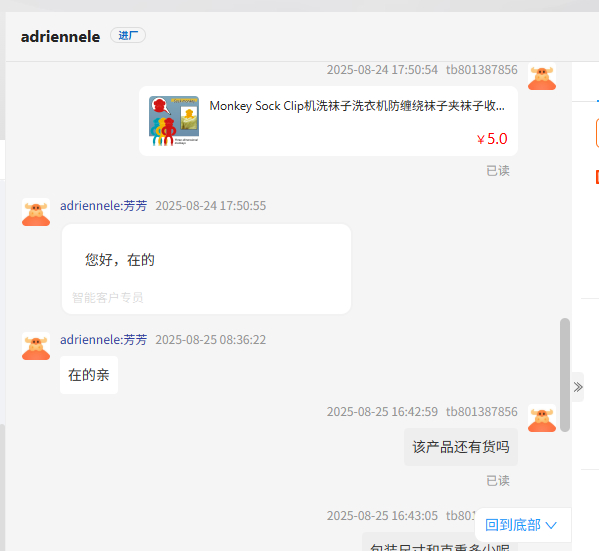Click the tb801387856 username at 16:42:59
Viewport: 599px width, 551px height.
pos(482,412)
